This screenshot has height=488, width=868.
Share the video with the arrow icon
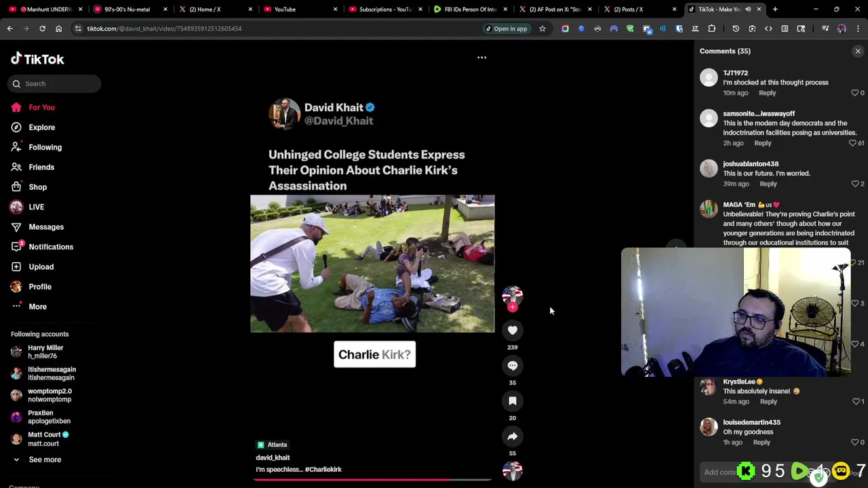pos(513,436)
